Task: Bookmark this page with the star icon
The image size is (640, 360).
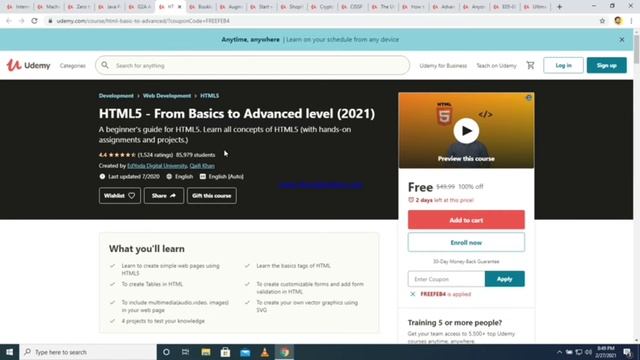Action: point(602,21)
